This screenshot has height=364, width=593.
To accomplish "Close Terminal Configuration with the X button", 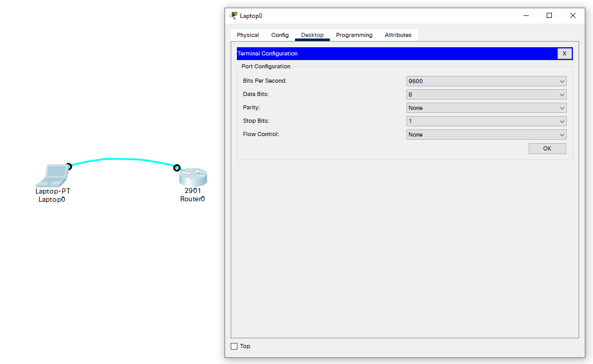I will click(x=564, y=54).
